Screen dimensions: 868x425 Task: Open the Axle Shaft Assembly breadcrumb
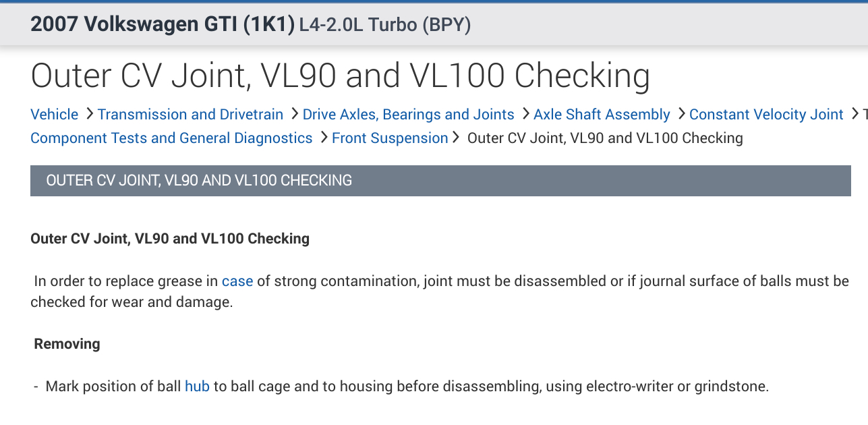tap(602, 115)
